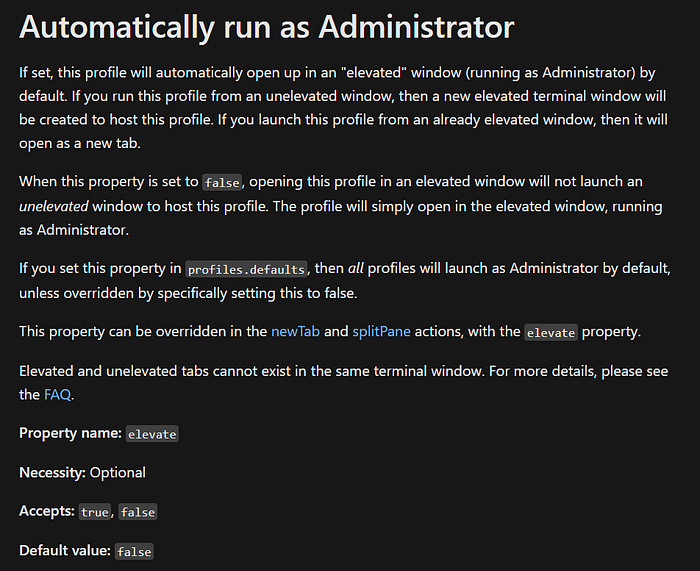Click the 'false' code under Accepts
Viewport: 700px width, 571px height.
[138, 512]
